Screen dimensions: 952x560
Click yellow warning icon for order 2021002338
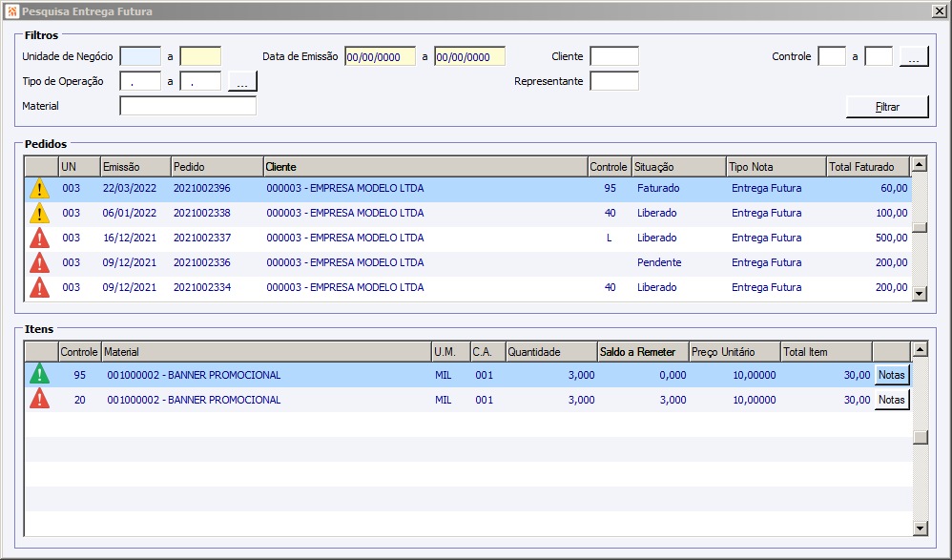click(x=39, y=213)
